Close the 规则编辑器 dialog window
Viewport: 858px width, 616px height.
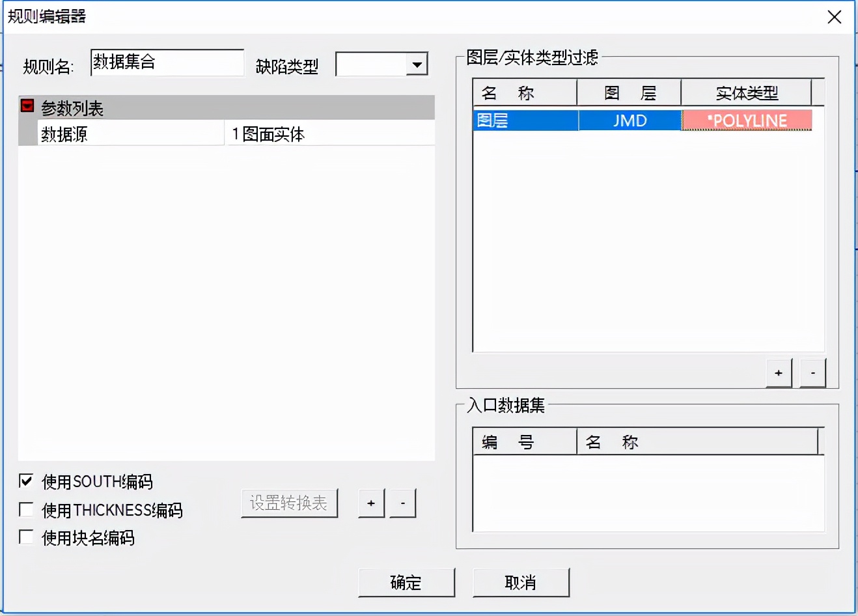pos(834,17)
